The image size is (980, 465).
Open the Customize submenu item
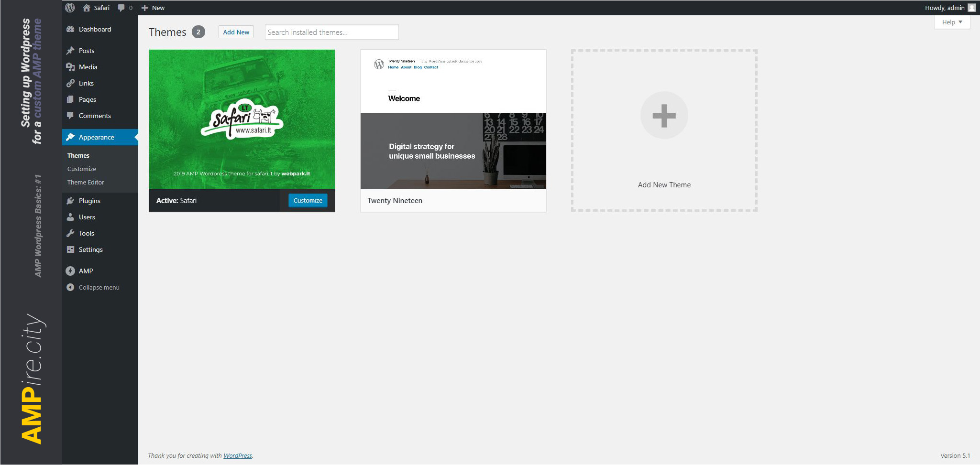click(x=82, y=169)
